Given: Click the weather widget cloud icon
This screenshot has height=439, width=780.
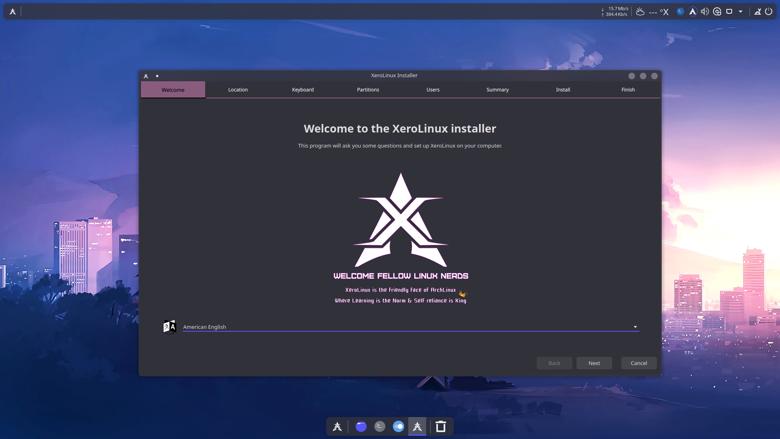Looking at the screenshot, I should tap(640, 12).
